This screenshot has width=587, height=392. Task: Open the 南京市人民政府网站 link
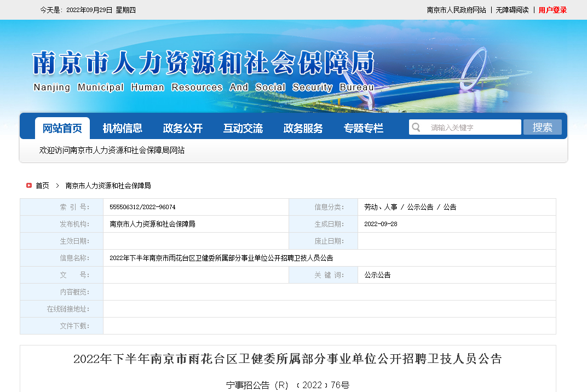click(x=456, y=10)
